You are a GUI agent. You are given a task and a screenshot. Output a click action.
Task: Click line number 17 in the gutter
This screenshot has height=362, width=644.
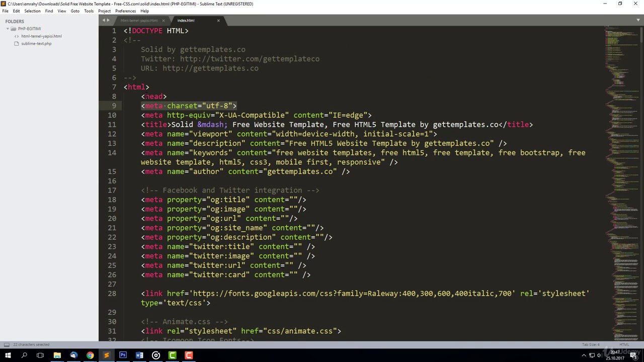pos(112,191)
